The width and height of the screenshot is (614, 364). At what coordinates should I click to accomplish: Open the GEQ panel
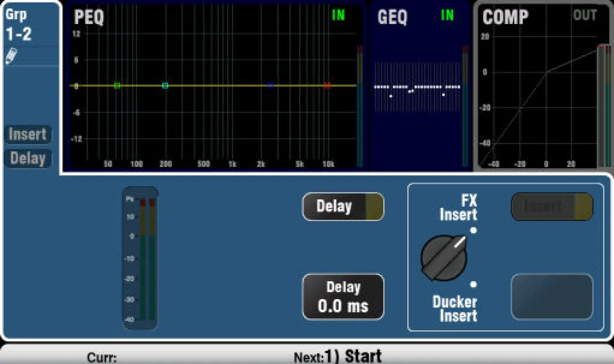coord(421,87)
